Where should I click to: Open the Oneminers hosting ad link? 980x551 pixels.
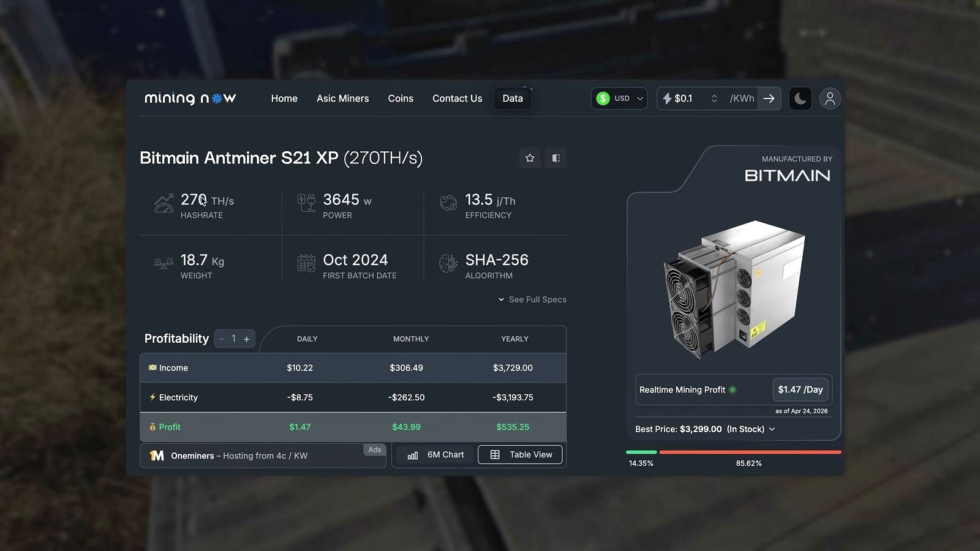[x=263, y=455]
